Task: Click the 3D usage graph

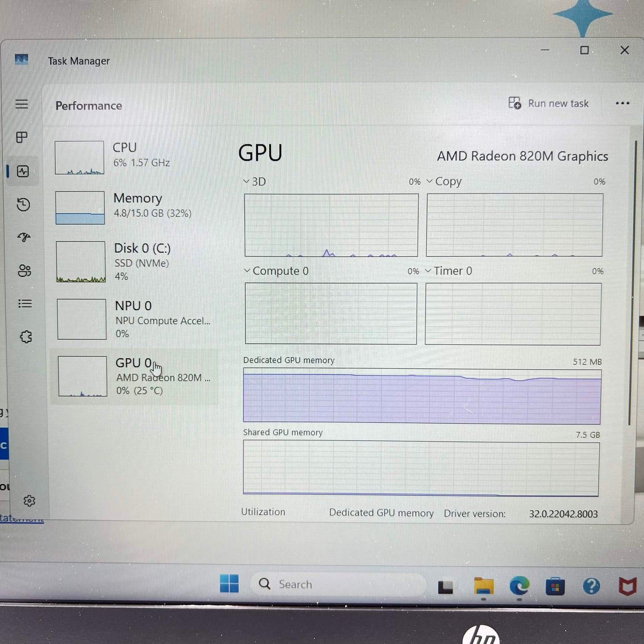Action: tap(331, 225)
